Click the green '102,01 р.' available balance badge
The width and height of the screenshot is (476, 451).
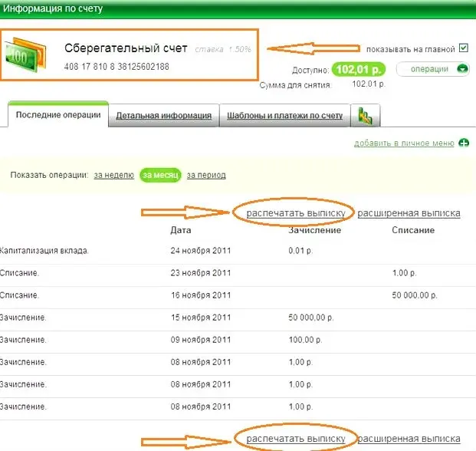pyautogui.click(x=359, y=69)
